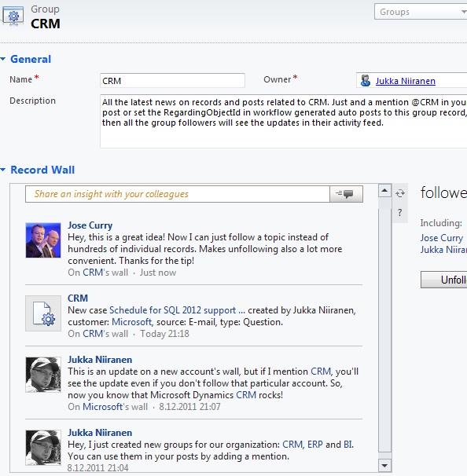Click the record wall scrollbar track
467x476 pixels.
tap(384, 328)
